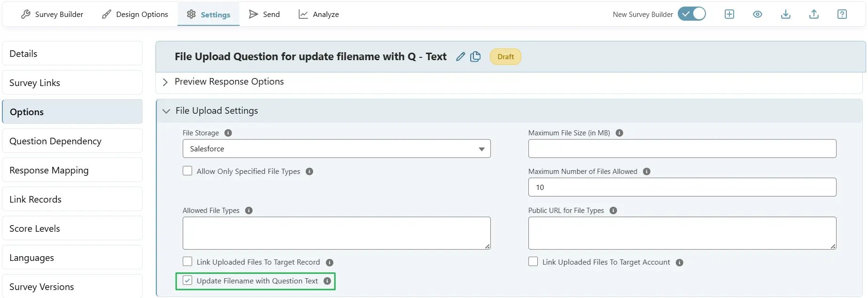868x298 pixels.
Task: Click the upload/export icon in top bar
Action: 814,14
